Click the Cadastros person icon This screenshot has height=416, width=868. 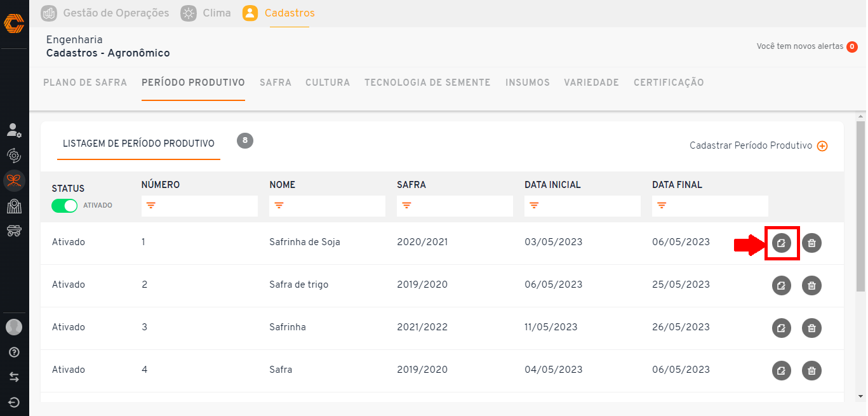pyautogui.click(x=250, y=13)
